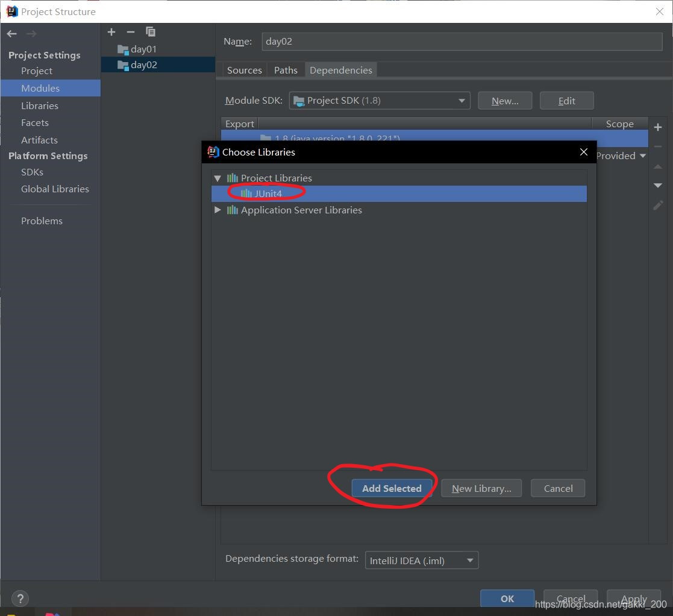Open Global Libraries settings
This screenshot has width=673, height=616.
coord(55,189)
